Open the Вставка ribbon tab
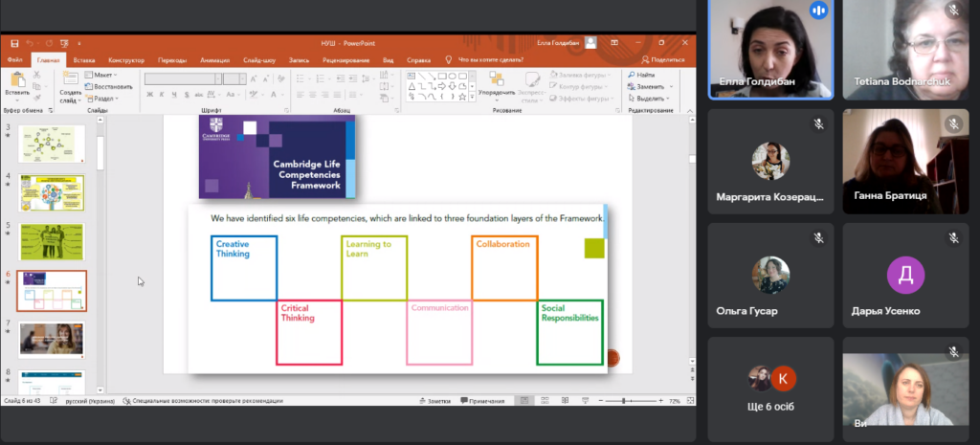The width and height of the screenshot is (980, 445). (84, 59)
